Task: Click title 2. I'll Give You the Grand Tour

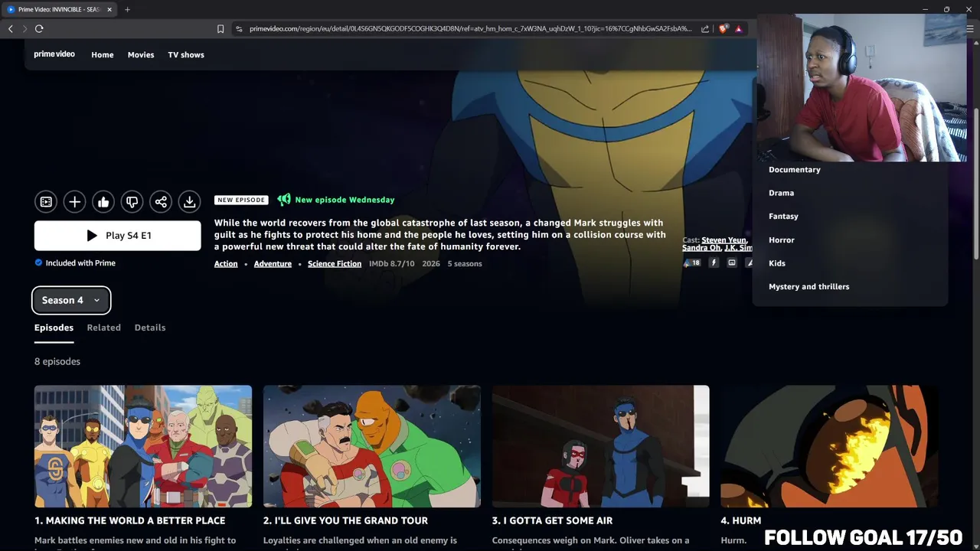Action: point(345,520)
